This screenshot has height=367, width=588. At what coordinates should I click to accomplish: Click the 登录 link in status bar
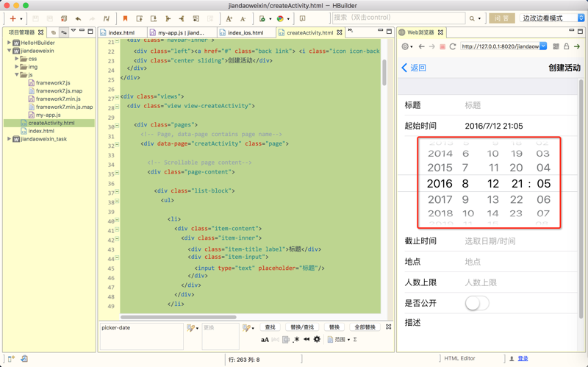[x=523, y=359]
